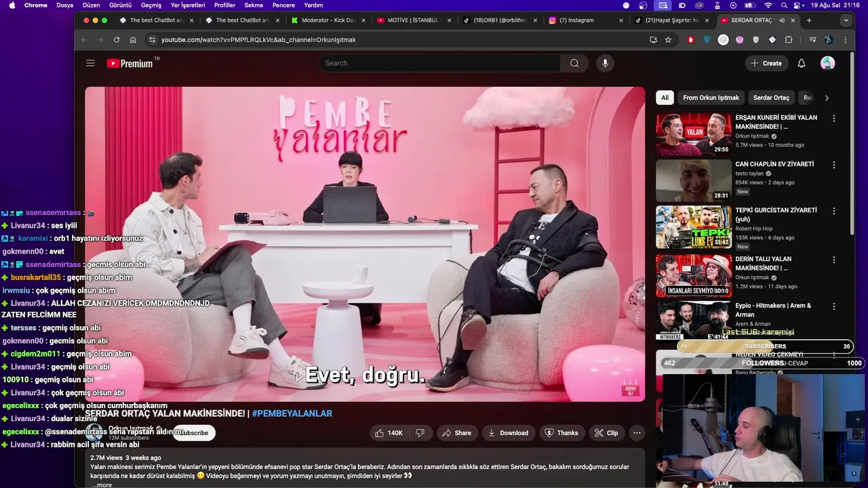Open CAN CHAPLIN EV ZİYARETİ thumbnail
The image size is (868, 488).
(694, 180)
